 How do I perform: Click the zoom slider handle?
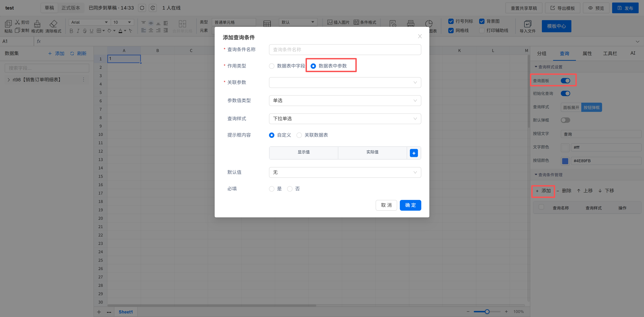[x=487, y=311]
